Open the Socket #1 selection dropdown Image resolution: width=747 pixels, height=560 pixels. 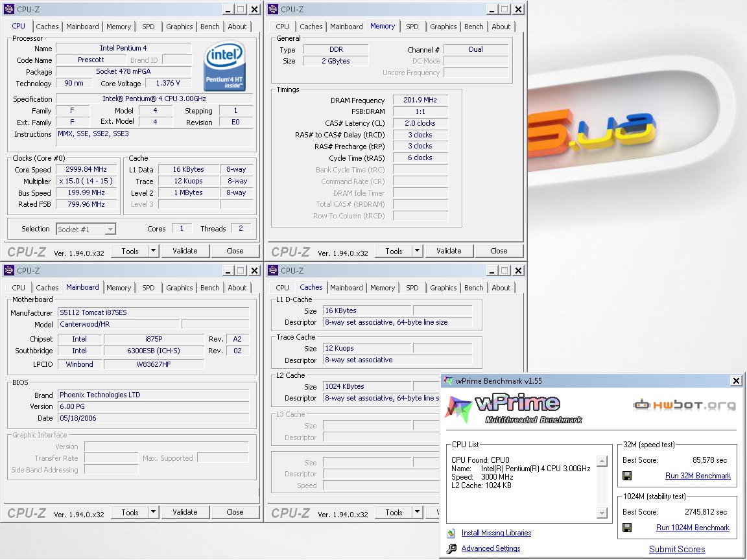tap(110, 229)
